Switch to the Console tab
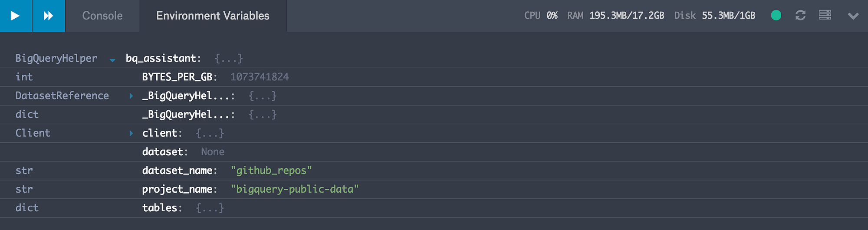 [102, 16]
